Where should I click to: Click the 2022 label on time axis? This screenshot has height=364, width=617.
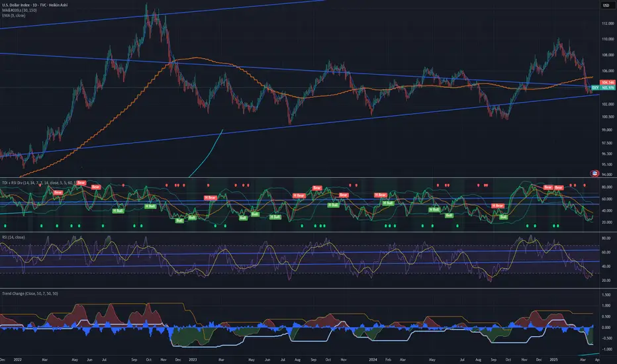(18, 359)
